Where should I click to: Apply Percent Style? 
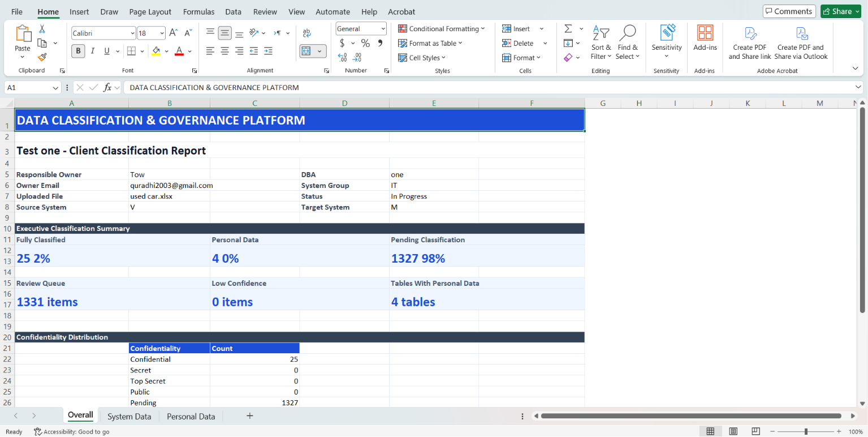tap(365, 43)
